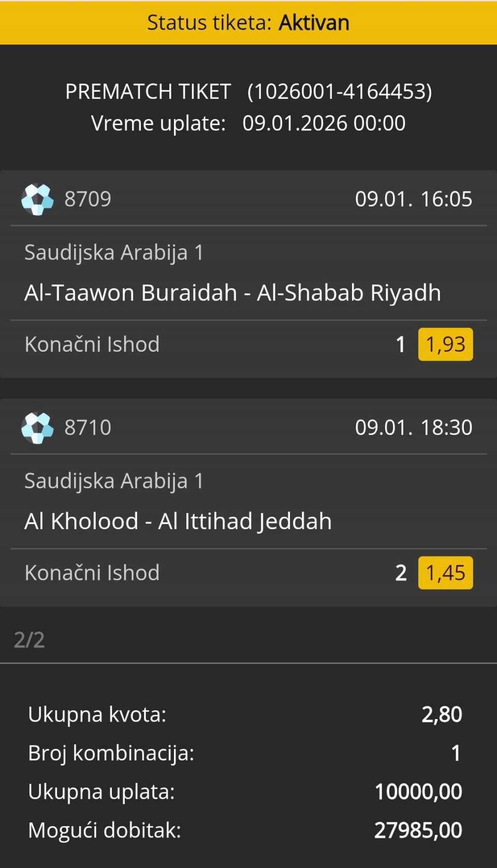
Task: Tap the yellow Status tiketa Aktivan banner
Action: 248,23
